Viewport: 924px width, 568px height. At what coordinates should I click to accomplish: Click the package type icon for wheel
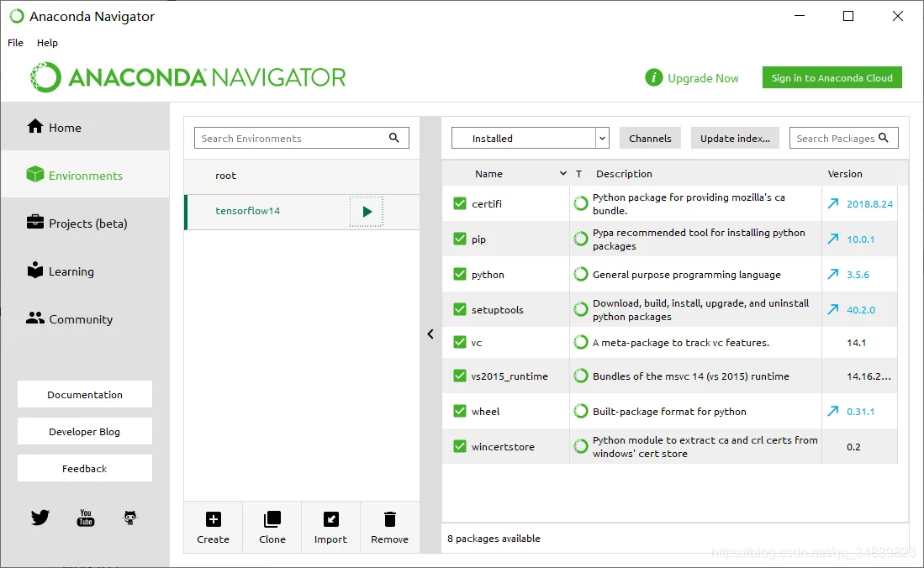coord(580,411)
